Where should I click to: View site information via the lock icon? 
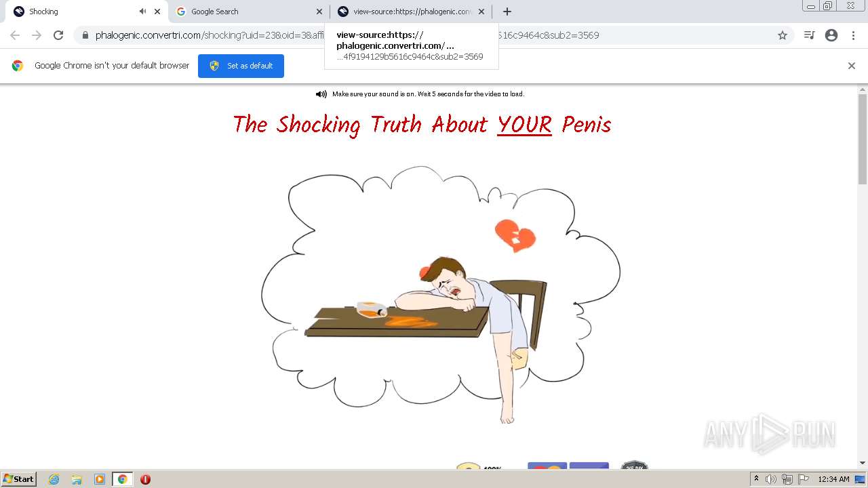[x=85, y=35]
